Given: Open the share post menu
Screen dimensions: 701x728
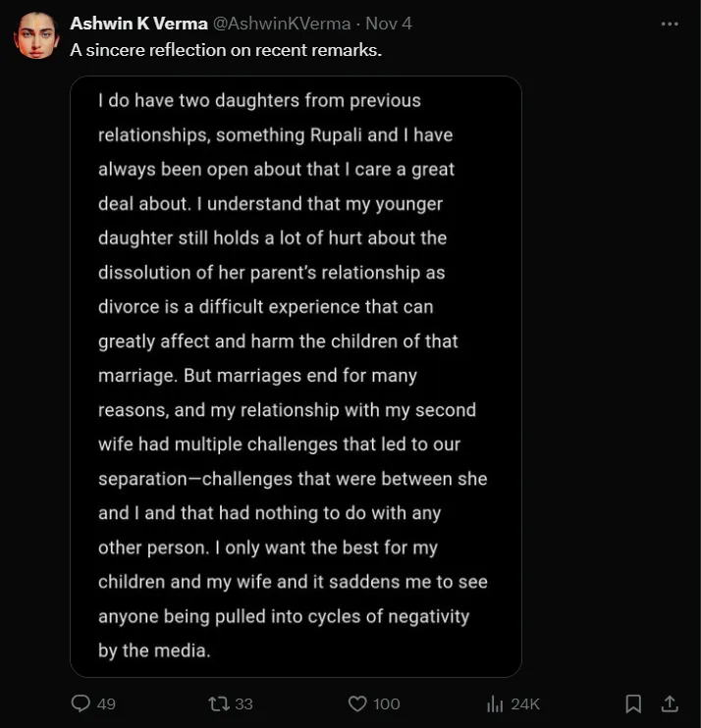Looking at the screenshot, I should click(670, 703).
